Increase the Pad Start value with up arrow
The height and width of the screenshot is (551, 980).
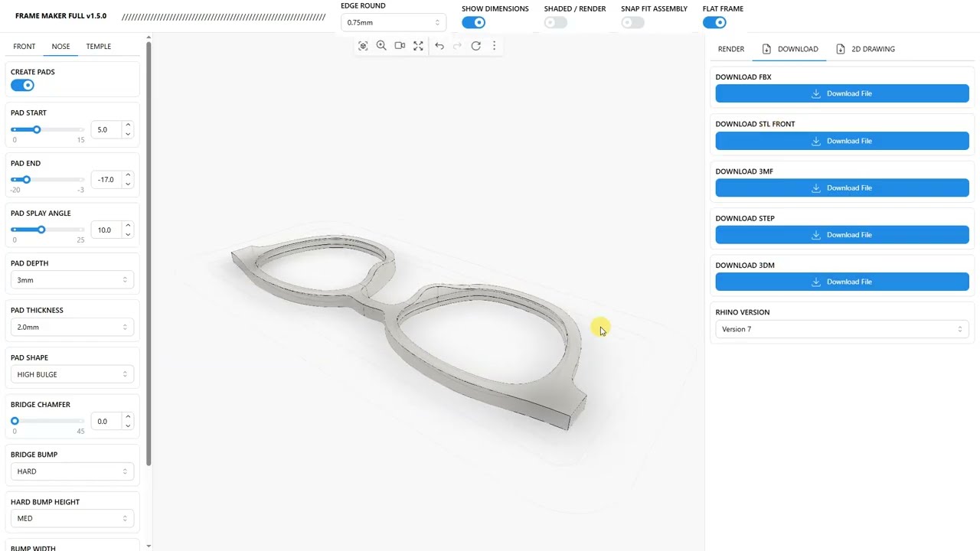(x=128, y=126)
